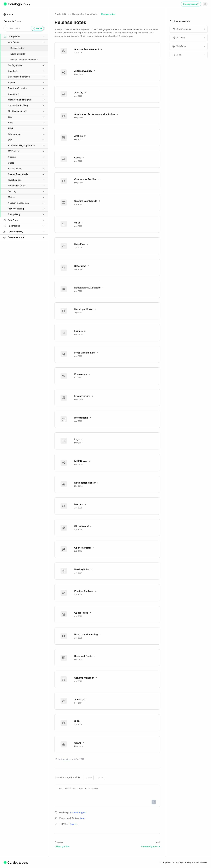Select No for page helpful

click(100, 778)
